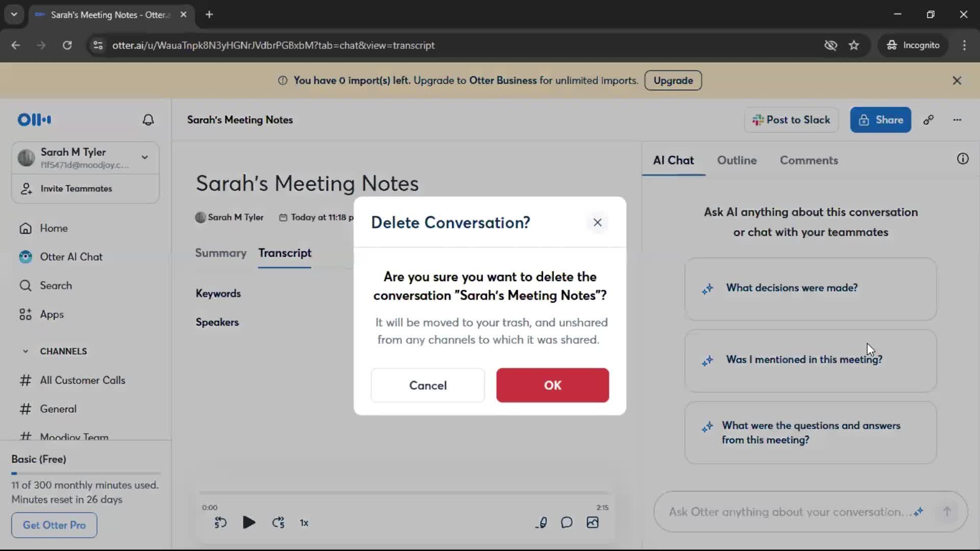
Task: Open the more options ellipsis menu
Action: (x=957, y=120)
